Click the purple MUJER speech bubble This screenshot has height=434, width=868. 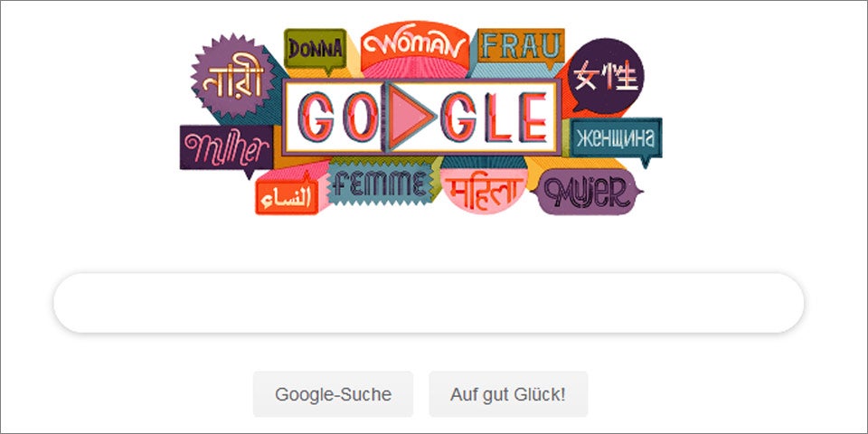point(586,192)
